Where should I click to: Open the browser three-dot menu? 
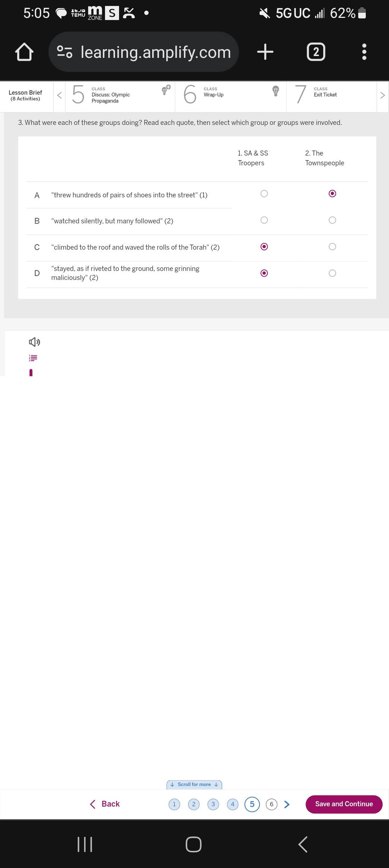click(364, 52)
